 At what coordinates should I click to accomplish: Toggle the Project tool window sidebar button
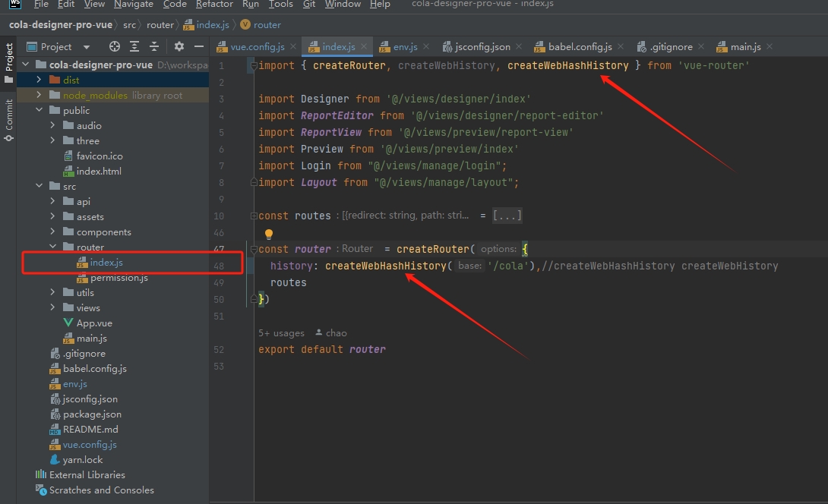point(9,62)
